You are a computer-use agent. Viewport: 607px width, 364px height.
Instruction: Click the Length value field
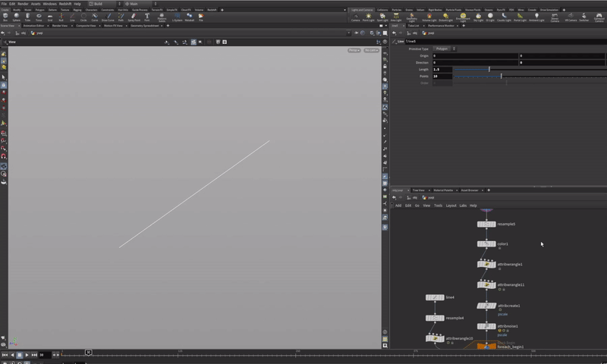click(442, 69)
